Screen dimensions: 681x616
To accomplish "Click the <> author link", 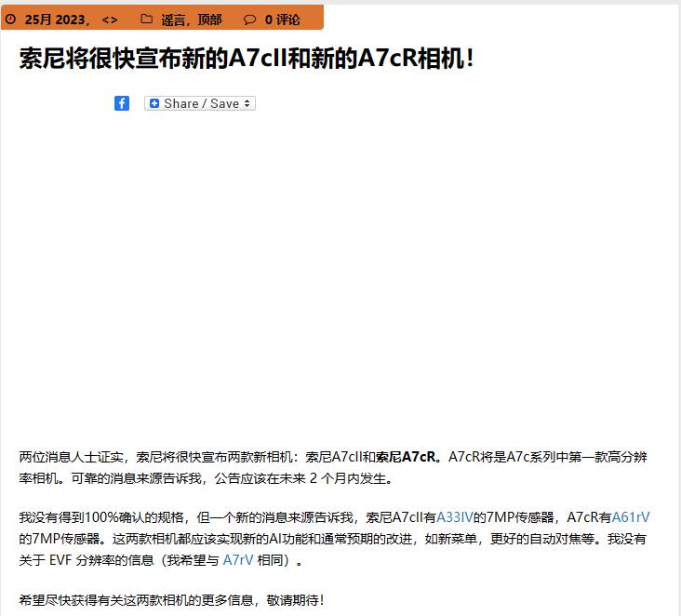I will pos(110,20).
